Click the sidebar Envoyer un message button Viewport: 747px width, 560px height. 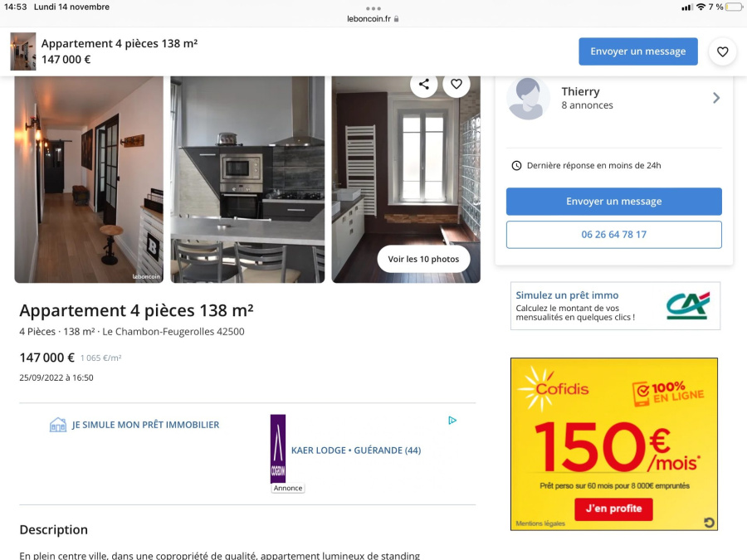[x=613, y=202]
